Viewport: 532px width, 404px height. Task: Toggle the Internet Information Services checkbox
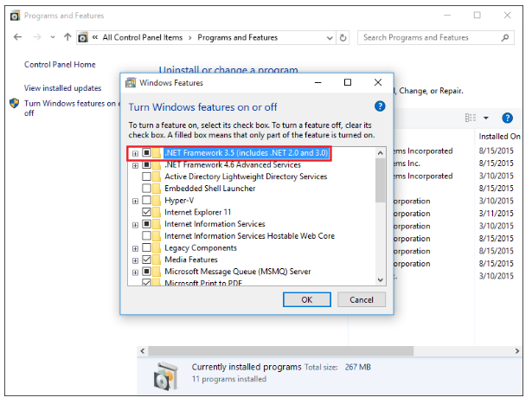pyautogui.click(x=146, y=224)
